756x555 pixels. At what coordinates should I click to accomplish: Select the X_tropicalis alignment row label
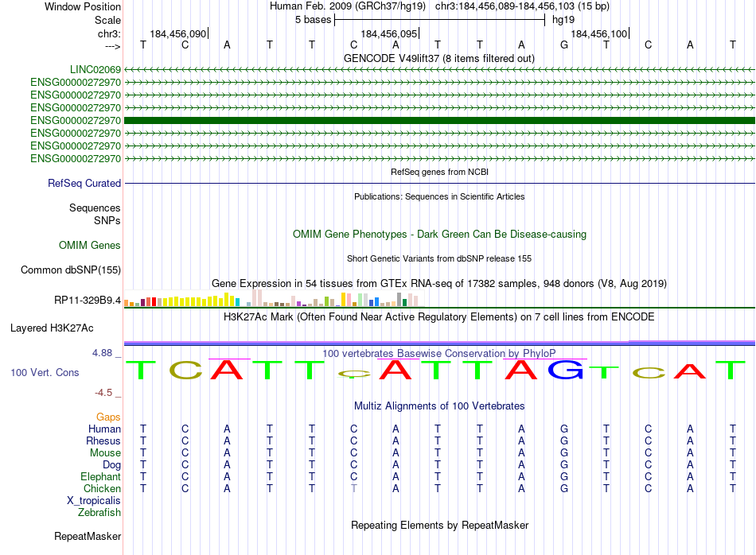point(94,501)
